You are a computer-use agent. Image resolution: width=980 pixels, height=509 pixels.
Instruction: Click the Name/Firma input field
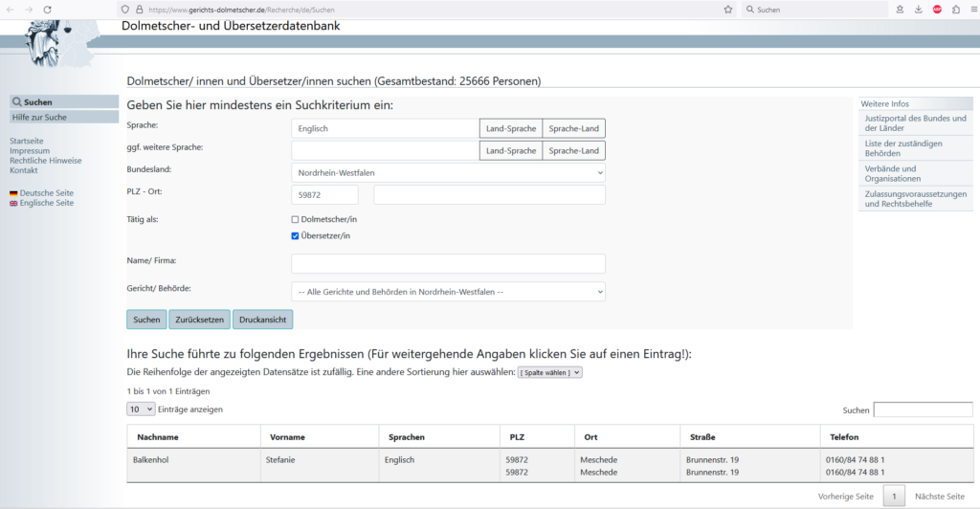pyautogui.click(x=448, y=263)
